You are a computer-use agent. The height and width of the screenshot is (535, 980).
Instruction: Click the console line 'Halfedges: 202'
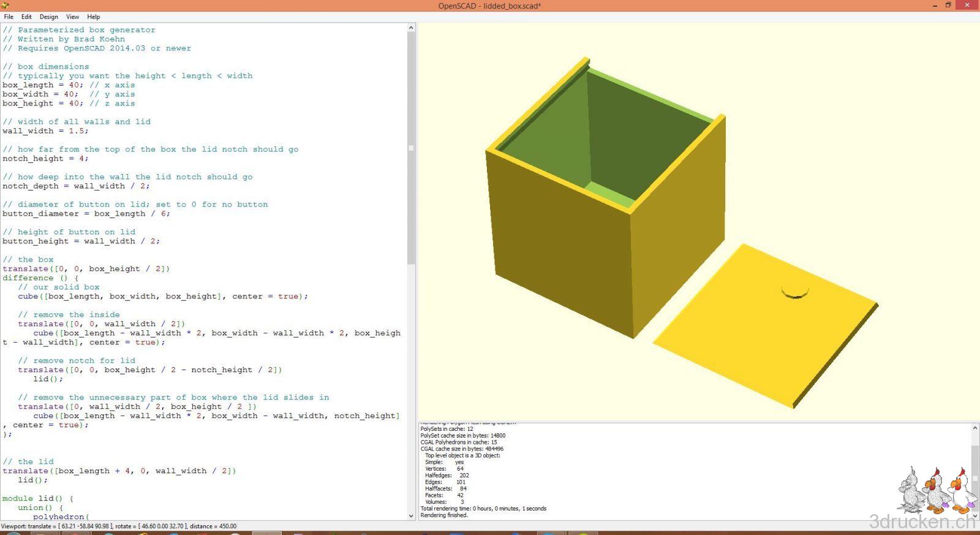tap(447, 476)
